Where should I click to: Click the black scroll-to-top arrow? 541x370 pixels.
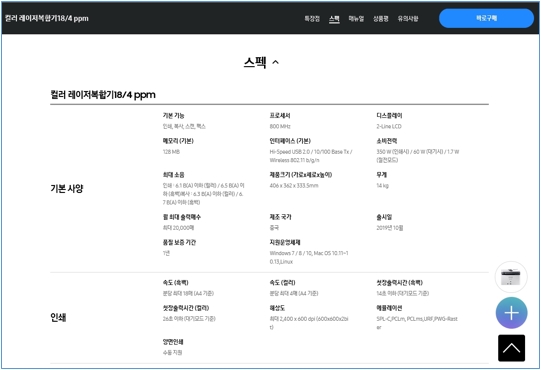[x=511, y=348]
